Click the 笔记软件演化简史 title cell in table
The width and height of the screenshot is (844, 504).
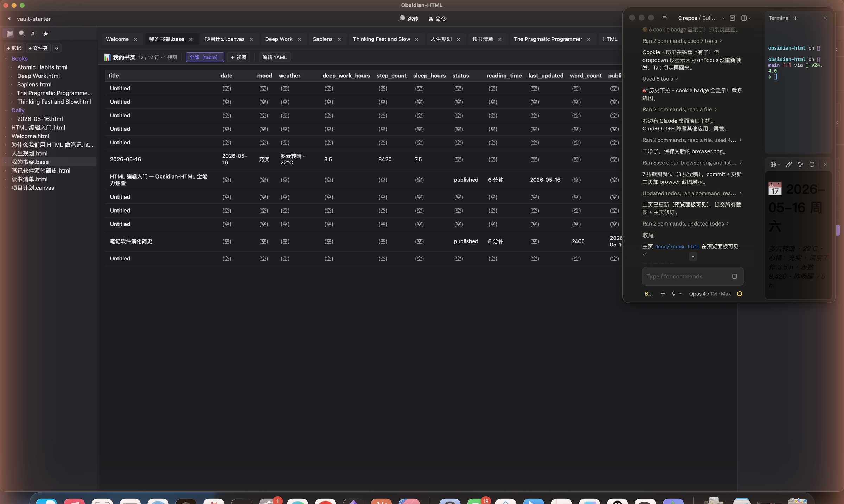[x=131, y=241]
